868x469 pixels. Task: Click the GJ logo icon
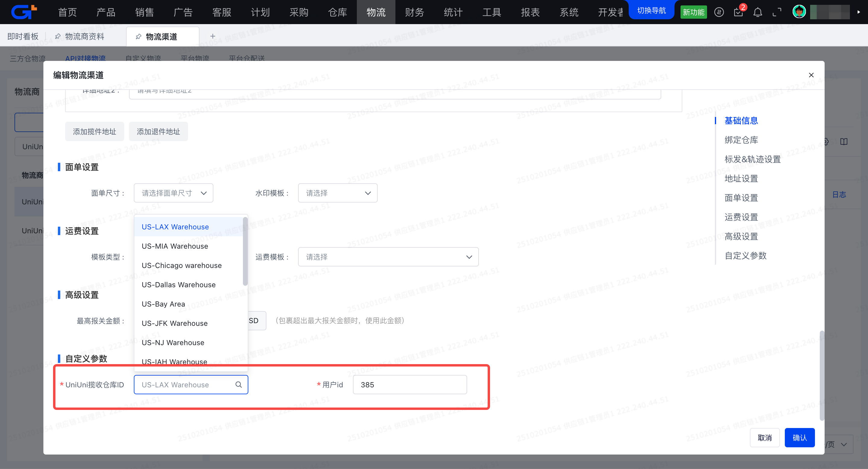[x=24, y=12]
